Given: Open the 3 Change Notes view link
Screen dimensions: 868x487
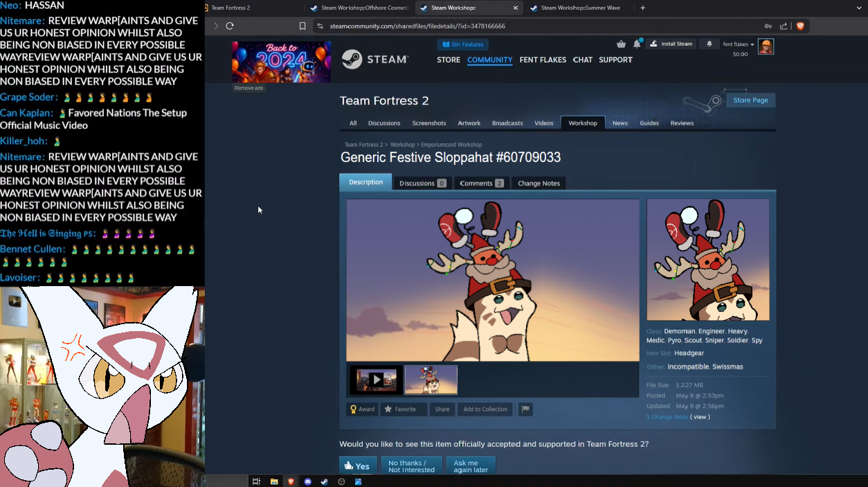Looking at the screenshot, I should pyautogui.click(x=700, y=417).
